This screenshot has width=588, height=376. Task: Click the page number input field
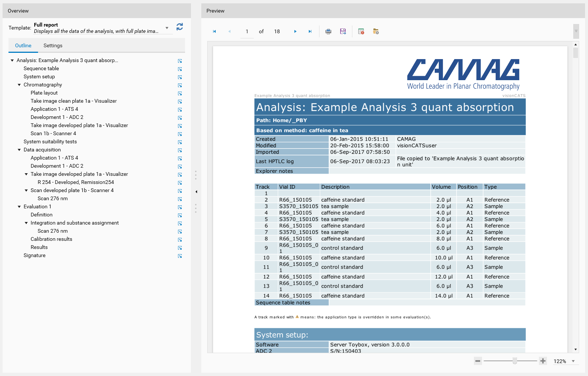[247, 31]
